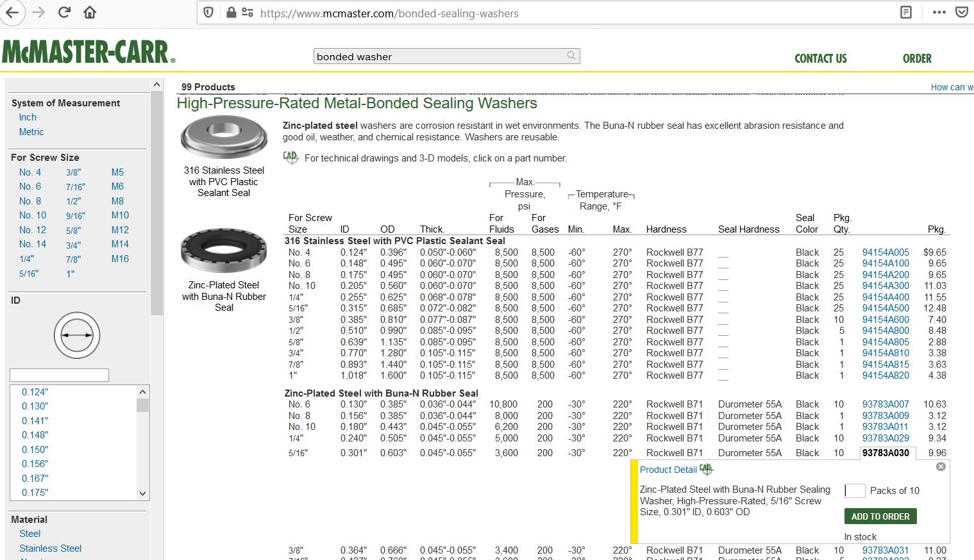Select 0.175" in the ID list
974x560 pixels.
point(35,493)
